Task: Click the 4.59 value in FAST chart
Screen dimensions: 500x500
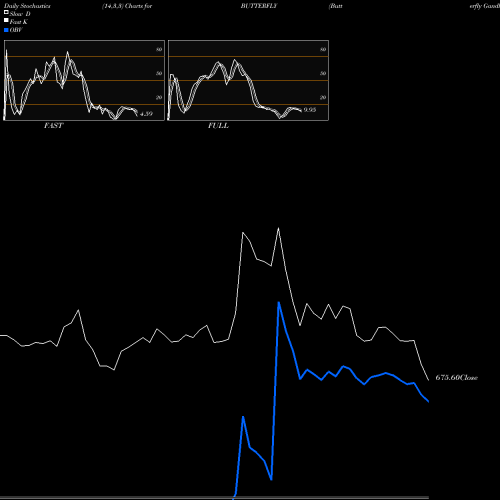Action: pos(146,114)
